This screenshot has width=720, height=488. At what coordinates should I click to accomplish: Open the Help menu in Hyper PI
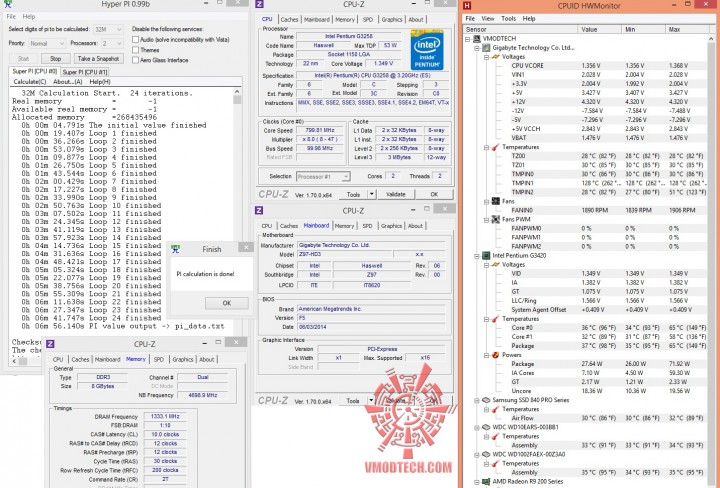(28, 17)
